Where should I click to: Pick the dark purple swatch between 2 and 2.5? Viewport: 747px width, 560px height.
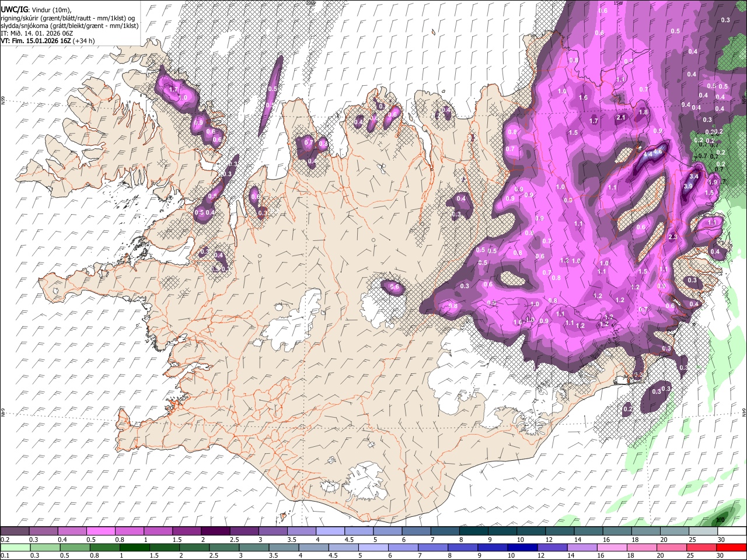(215, 531)
